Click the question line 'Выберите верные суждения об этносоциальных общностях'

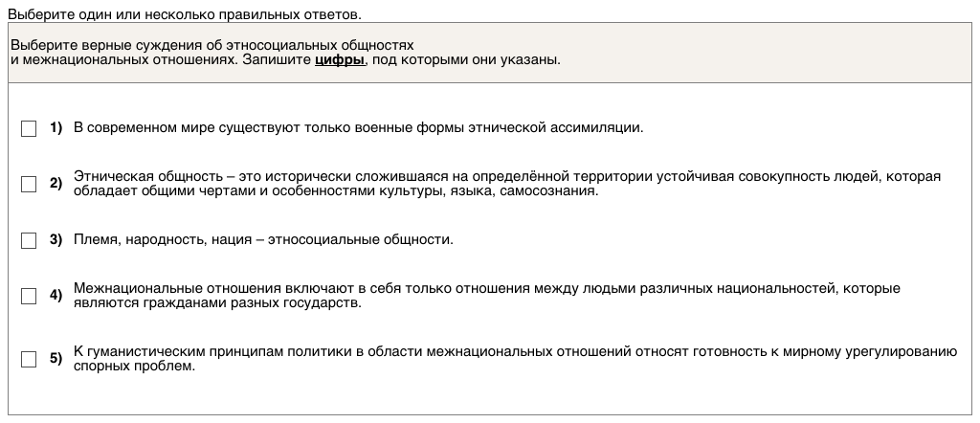pyautogui.click(x=212, y=45)
